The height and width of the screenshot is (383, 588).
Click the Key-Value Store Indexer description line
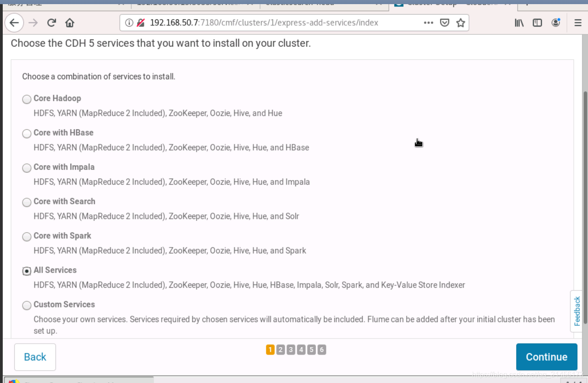(249, 285)
